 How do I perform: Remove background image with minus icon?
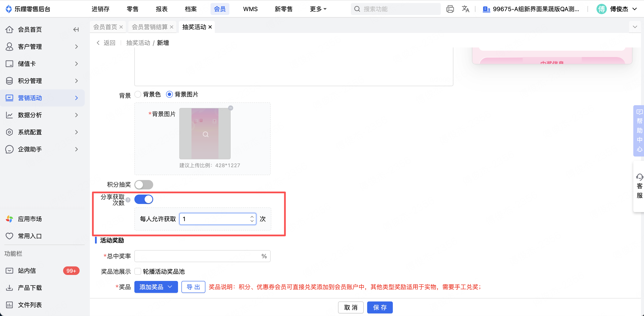click(x=230, y=108)
